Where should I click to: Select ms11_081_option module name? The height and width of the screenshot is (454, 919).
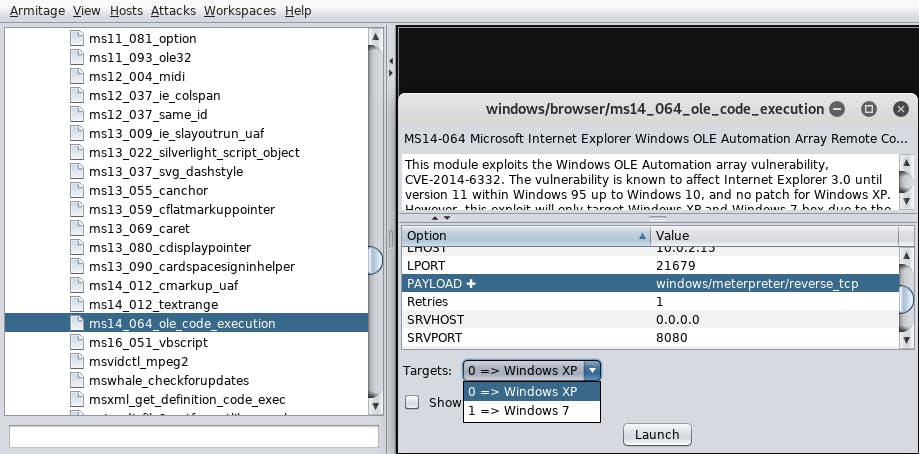pos(142,39)
